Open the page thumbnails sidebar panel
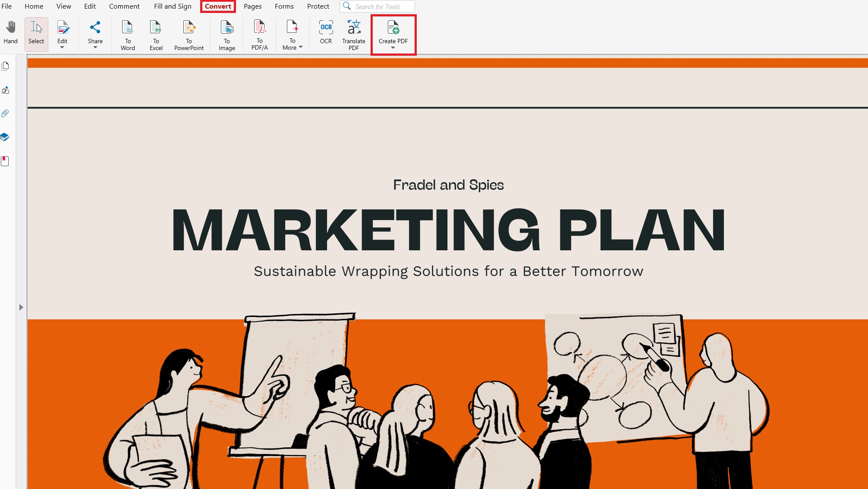Image resolution: width=868 pixels, height=489 pixels. click(x=6, y=66)
